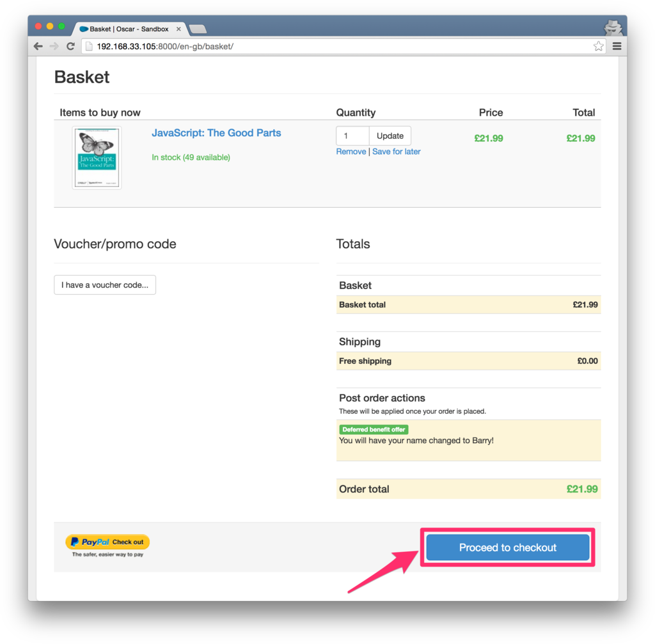
Task: Click the Free shipping £0.00 amount
Action: point(587,361)
